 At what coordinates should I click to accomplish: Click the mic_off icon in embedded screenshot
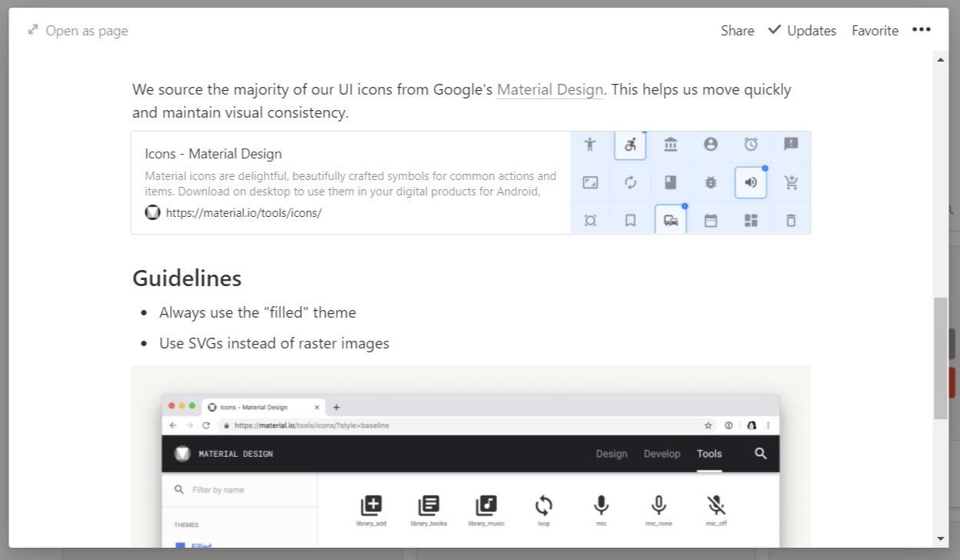pos(716,505)
